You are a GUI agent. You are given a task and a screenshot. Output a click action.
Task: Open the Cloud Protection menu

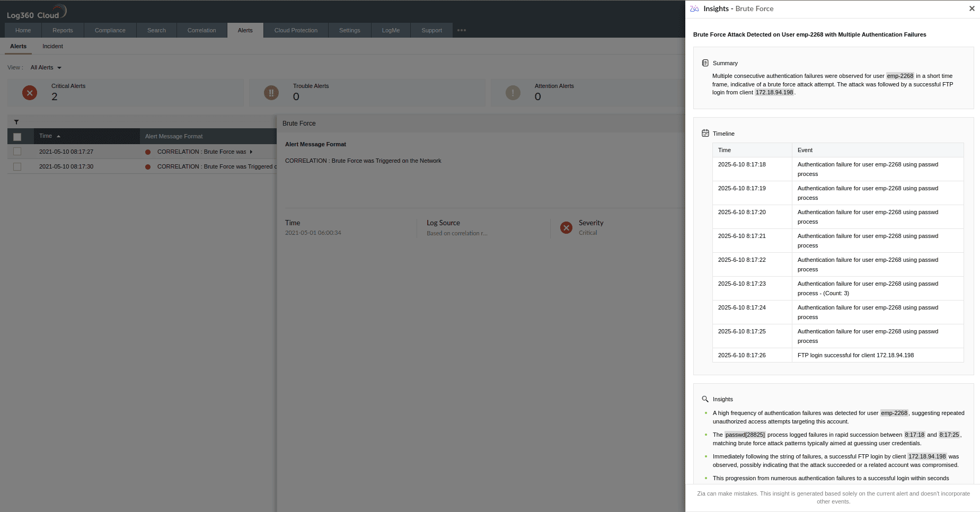pyautogui.click(x=295, y=30)
